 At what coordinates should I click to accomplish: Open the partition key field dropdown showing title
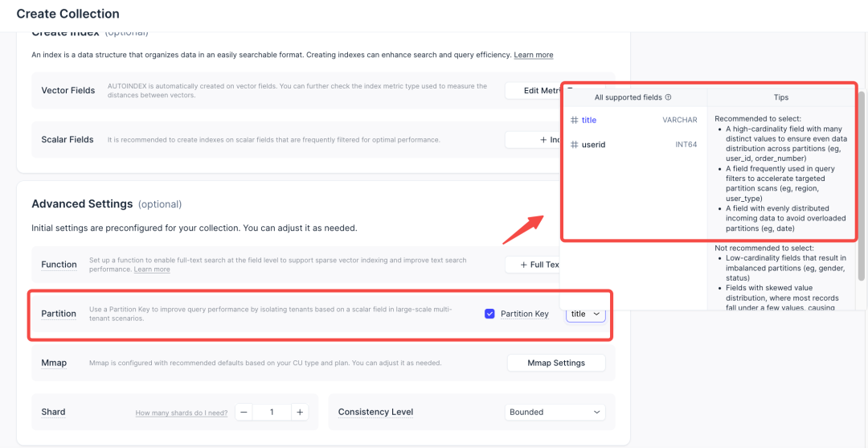pos(585,314)
